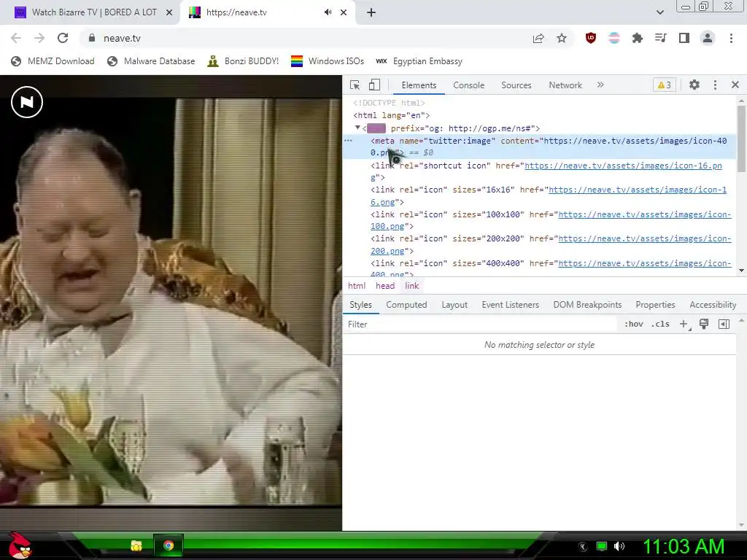The image size is (747, 560).
Task: Open the Layout tab
Action: (x=454, y=305)
